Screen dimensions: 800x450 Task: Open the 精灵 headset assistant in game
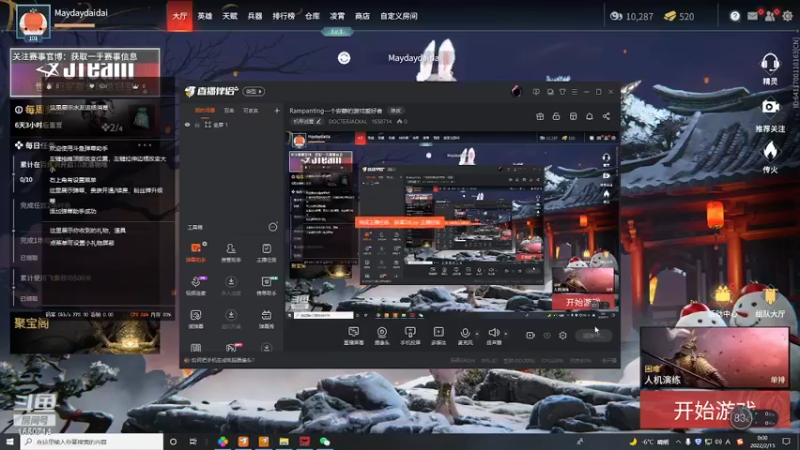pos(770,69)
